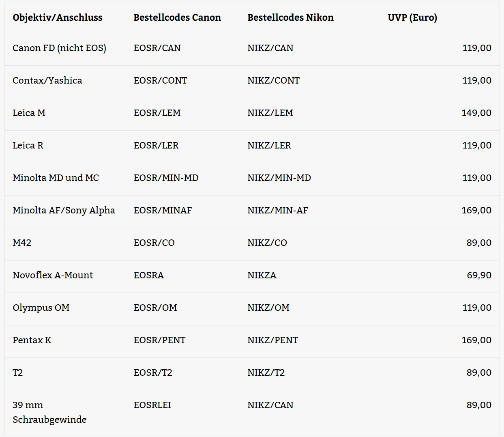Select the EOSRLEI order code
Viewport: 504px width, 437px height.
click(152, 405)
